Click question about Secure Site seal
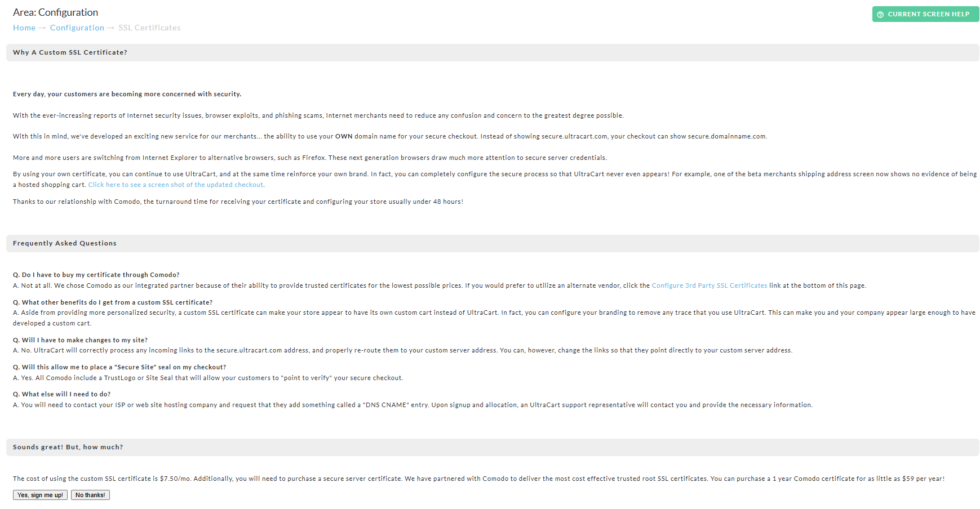Image resolution: width=980 pixels, height=509 pixels. (119, 367)
